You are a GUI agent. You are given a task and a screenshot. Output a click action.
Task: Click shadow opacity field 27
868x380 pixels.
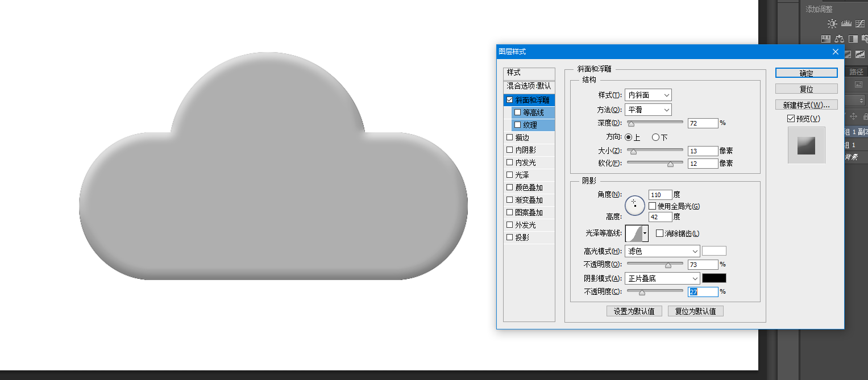[703, 292]
